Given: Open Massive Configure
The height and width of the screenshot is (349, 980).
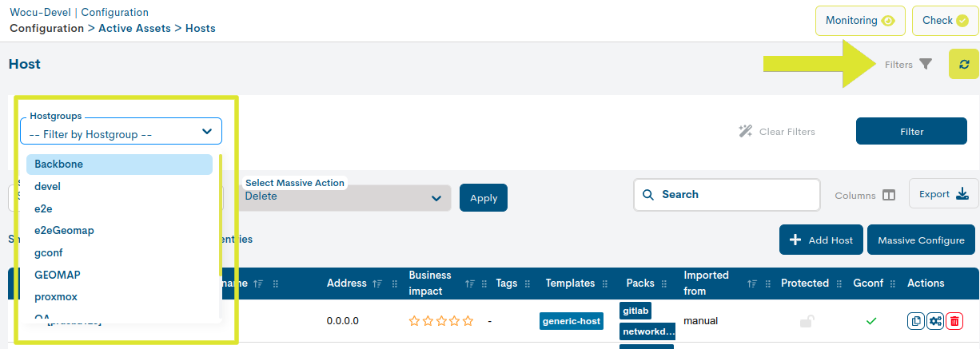Looking at the screenshot, I should coord(921,240).
